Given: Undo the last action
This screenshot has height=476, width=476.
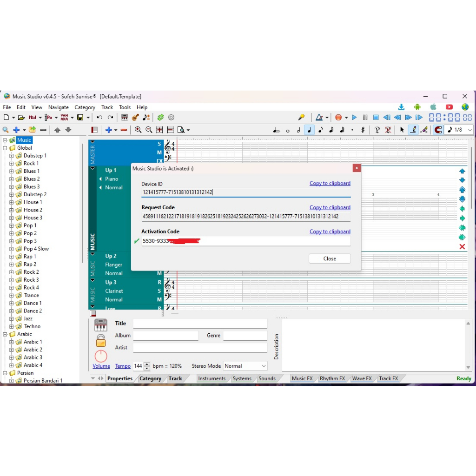Looking at the screenshot, I should 99,118.
